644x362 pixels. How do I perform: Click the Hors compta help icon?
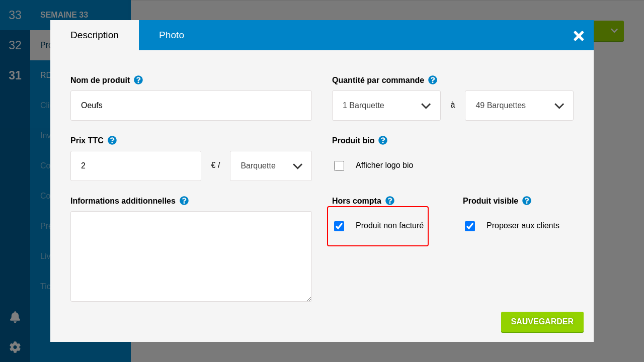[390, 201]
